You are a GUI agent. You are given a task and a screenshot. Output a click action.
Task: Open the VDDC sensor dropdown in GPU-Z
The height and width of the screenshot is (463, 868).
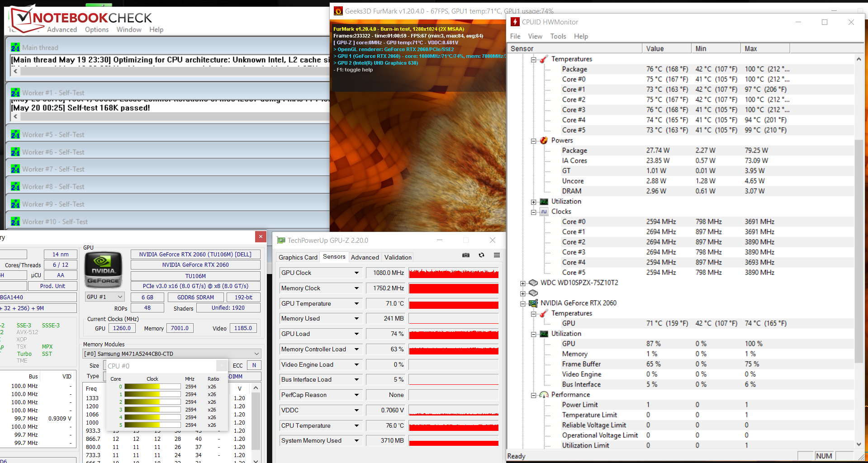pos(356,410)
